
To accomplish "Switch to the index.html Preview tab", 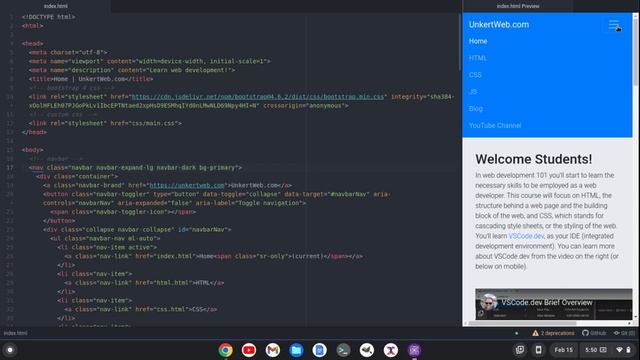I will 518,6.
